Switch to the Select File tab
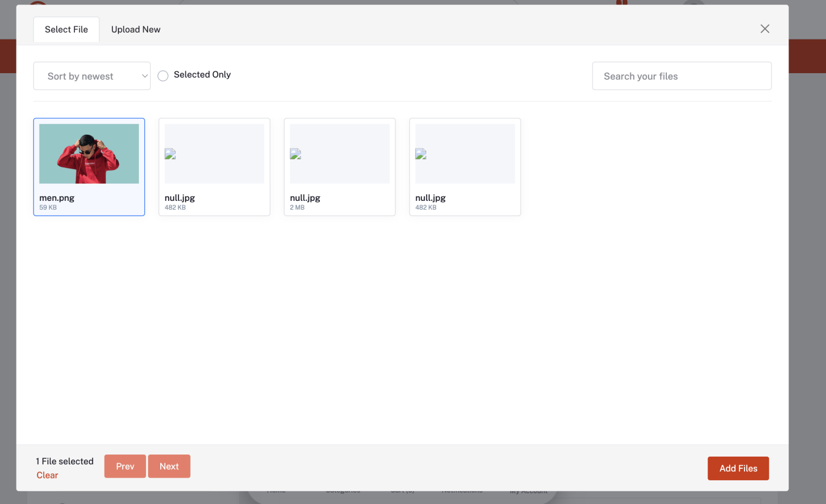 66,30
